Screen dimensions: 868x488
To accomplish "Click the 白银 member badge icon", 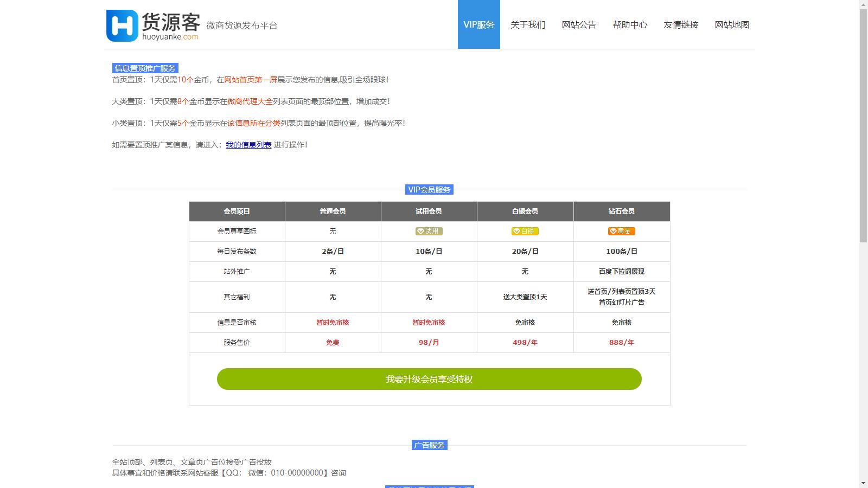I will click(525, 231).
